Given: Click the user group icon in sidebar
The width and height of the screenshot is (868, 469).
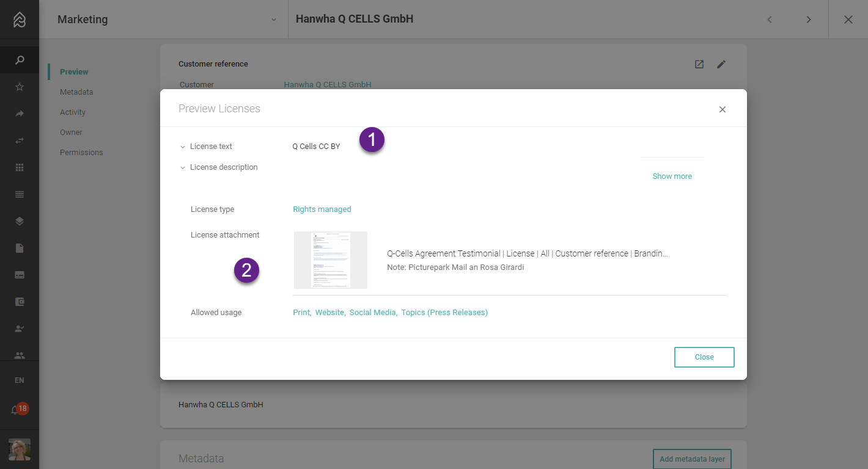Looking at the screenshot, I should (x=20, y=355).
